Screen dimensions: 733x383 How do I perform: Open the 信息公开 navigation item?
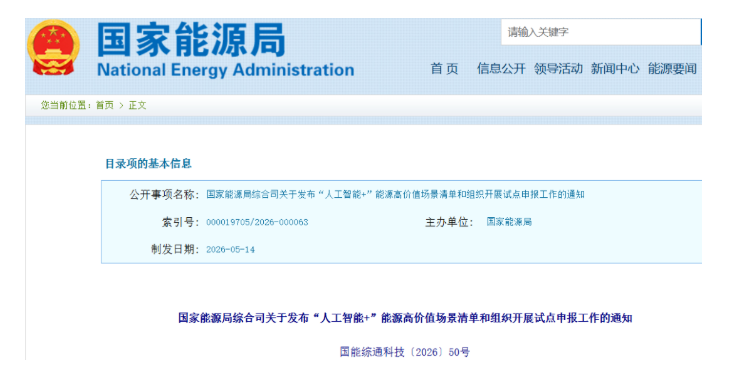click(501, 69)
